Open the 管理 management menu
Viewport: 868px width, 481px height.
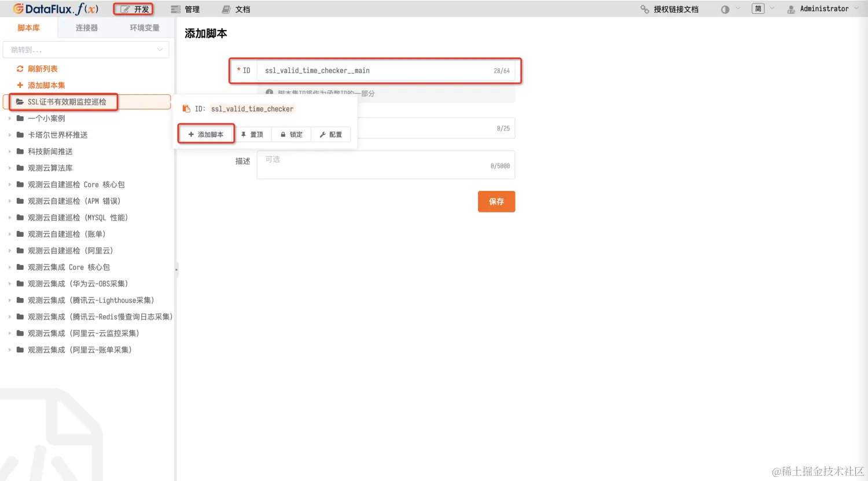185,9
